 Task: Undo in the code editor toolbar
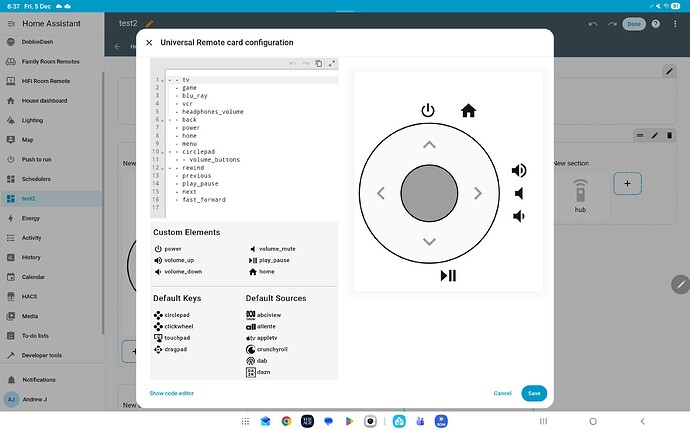tap(292, 63)
